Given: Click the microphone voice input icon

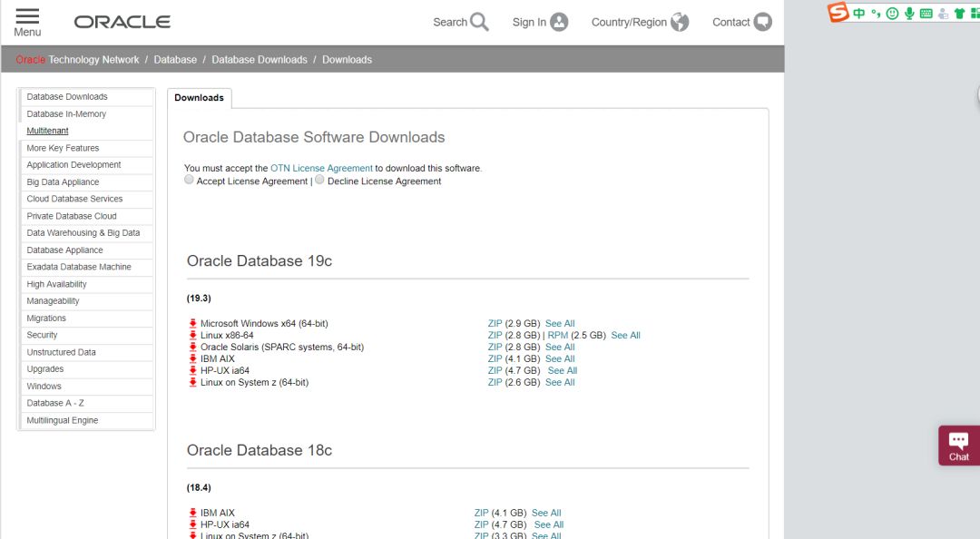Looking at the screenshot, I should (909, 13).
